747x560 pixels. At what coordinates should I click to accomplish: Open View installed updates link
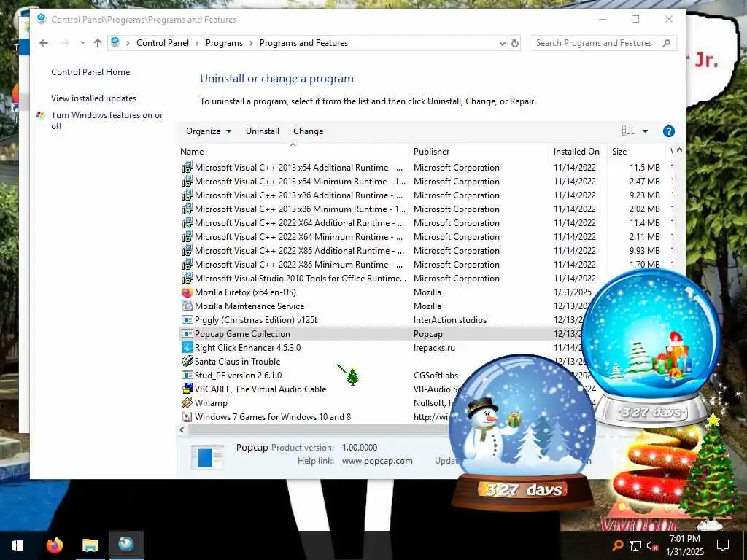click(x=94, y=98)
